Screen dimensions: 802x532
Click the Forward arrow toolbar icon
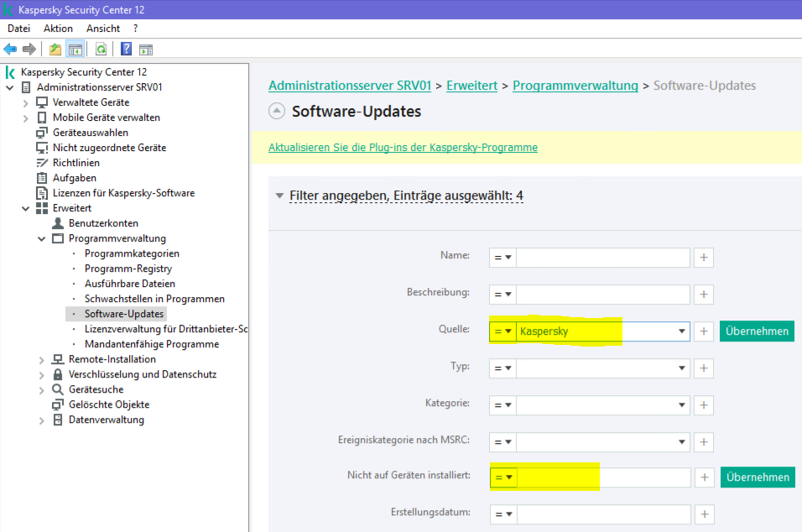point(29,50)
